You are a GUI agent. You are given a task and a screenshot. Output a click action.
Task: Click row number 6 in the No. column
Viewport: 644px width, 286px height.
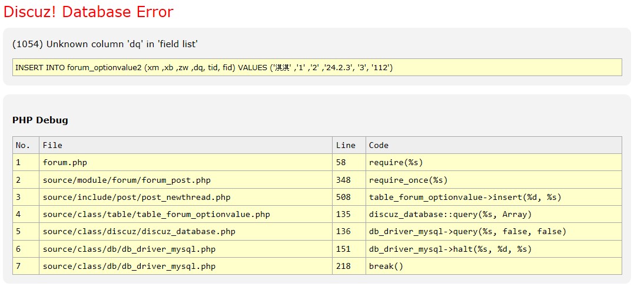pos(26,249)
